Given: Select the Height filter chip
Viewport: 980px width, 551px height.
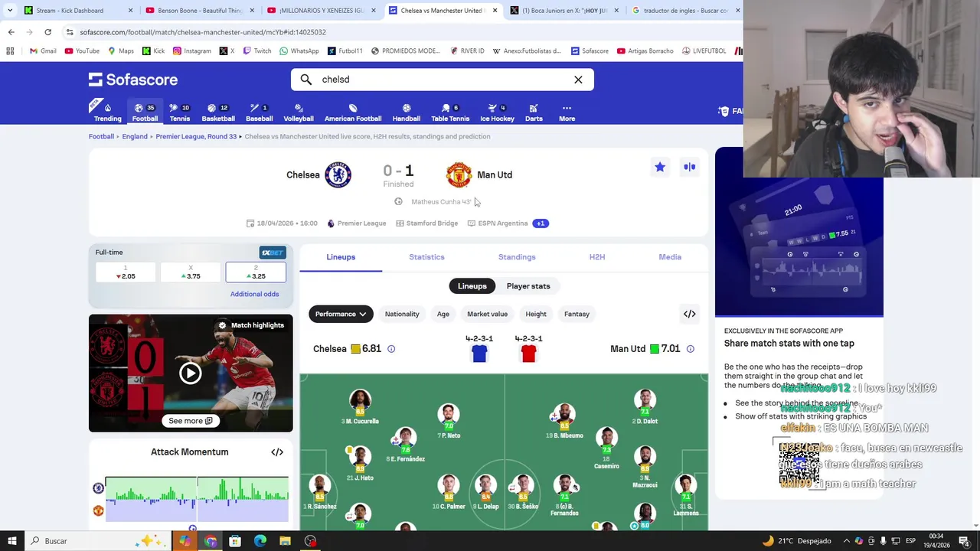Looking at the screenshot, I should 536,314.
